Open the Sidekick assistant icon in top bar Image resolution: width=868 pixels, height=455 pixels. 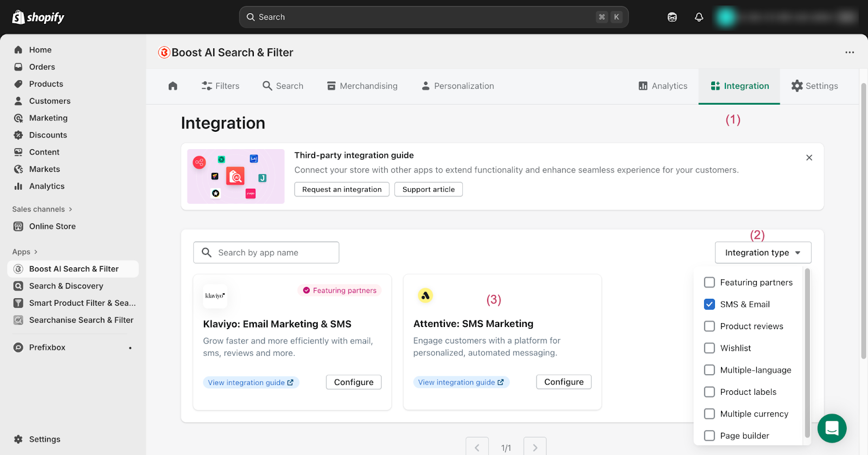click(x=672, y=17)
